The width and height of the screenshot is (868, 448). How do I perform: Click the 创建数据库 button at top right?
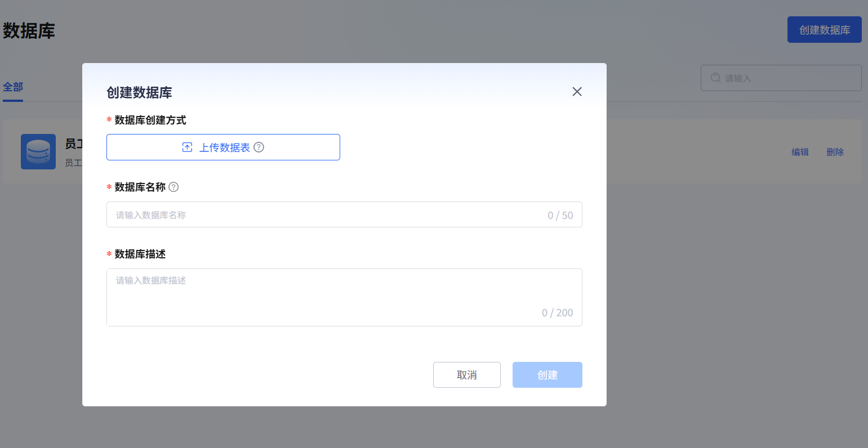(825, 30)
